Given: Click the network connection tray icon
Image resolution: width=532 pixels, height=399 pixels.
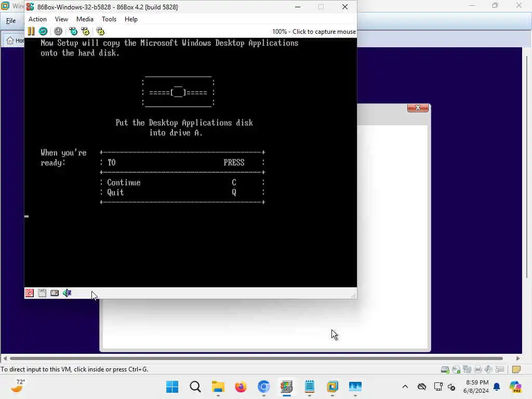Looking at the screenshot, I should click(438, 387).
